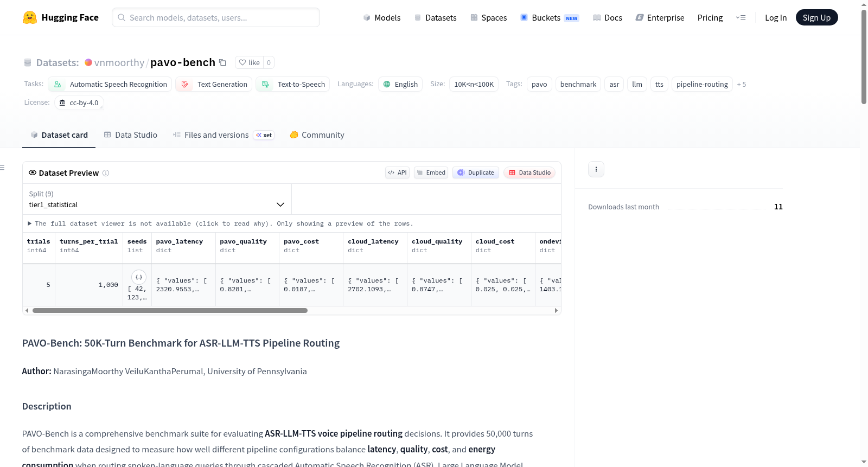Screen dimensions: 868x467
Task: Click the pipeline-routing tag
Action: [702, 84]
